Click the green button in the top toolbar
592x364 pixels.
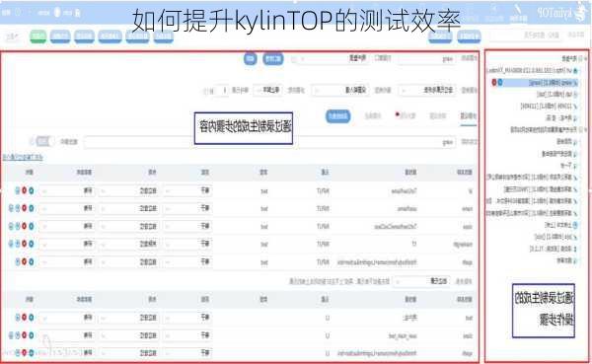(37, 36)
